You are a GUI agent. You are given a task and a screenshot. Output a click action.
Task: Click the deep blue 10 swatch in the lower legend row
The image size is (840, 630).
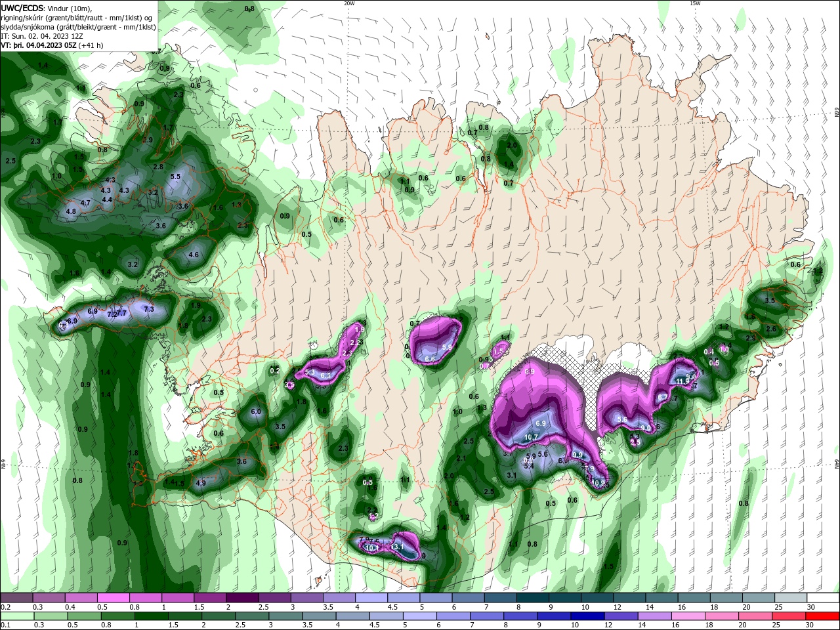click(x=588, y=616)
